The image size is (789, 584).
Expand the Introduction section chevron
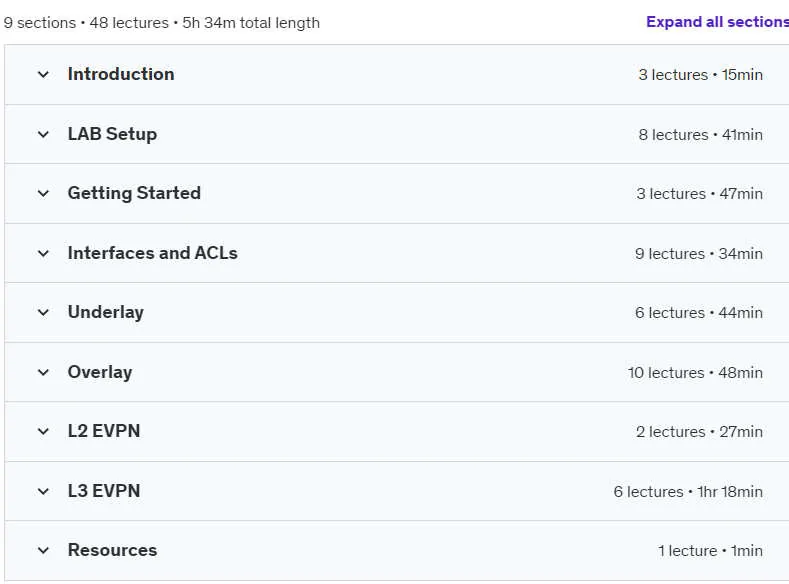pos(43,74)
